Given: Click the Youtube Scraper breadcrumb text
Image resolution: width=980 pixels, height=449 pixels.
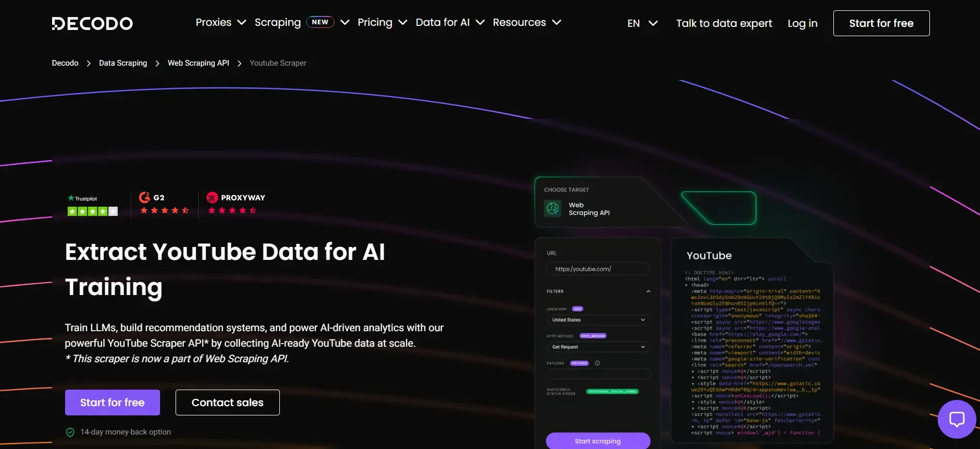Looking at the screenshot, I should 278,63.
